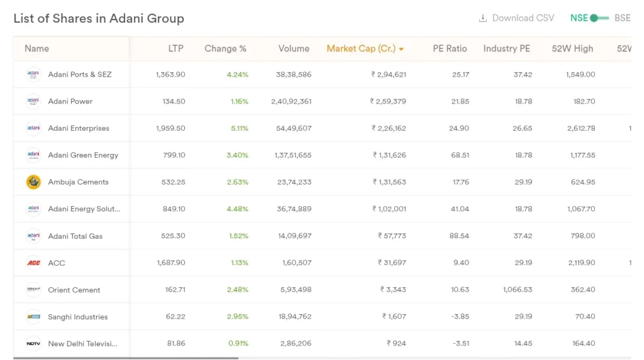Click the 52W High column header
644x360 pixels.
tap(573, 48)
